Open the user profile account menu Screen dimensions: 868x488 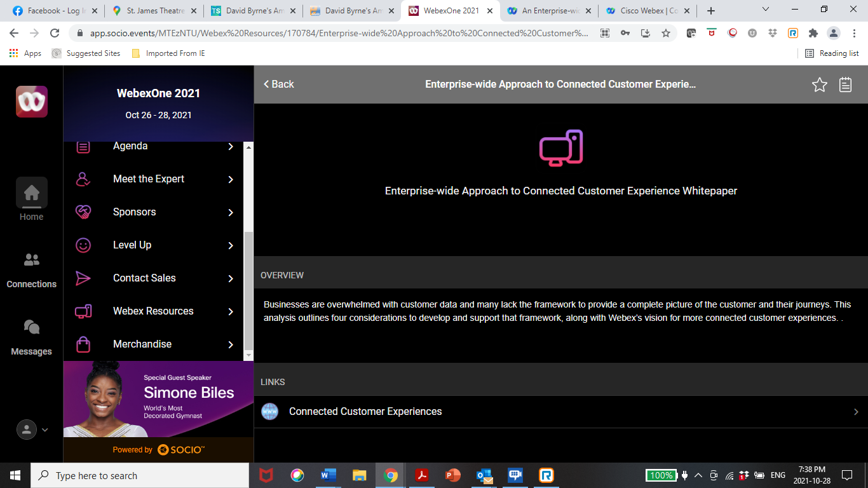[32, 430]
